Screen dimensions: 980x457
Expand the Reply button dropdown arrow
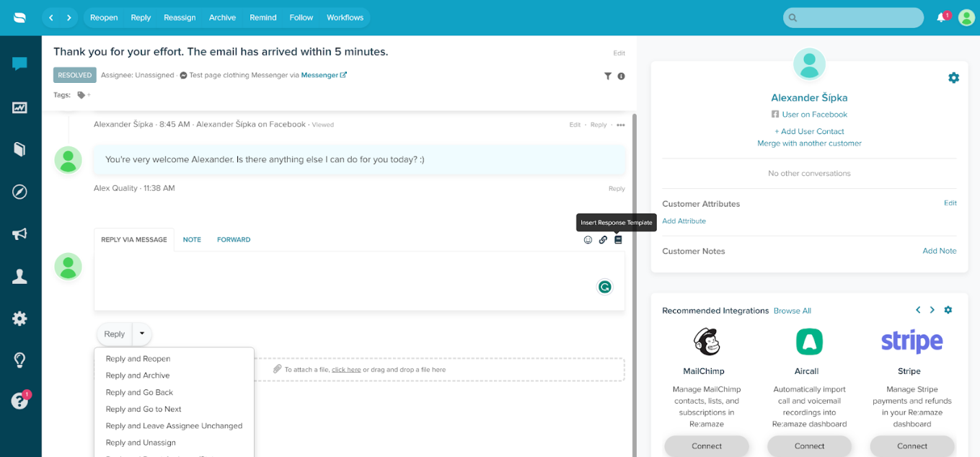pyautogui.click(x=142, y=334)
